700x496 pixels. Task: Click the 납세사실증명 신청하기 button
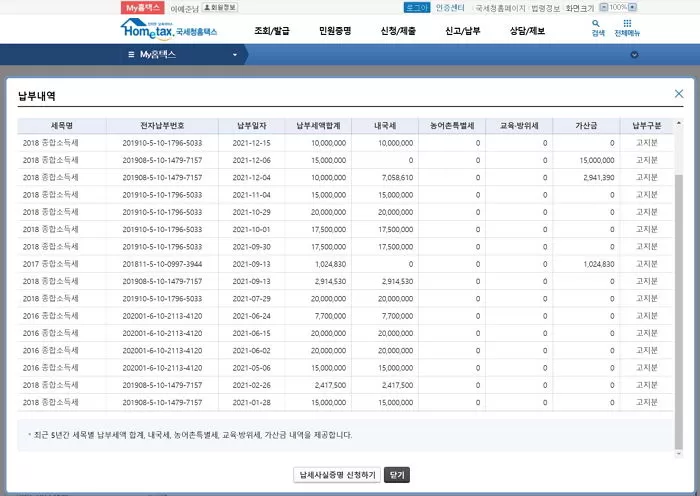[x=336, y=474]
